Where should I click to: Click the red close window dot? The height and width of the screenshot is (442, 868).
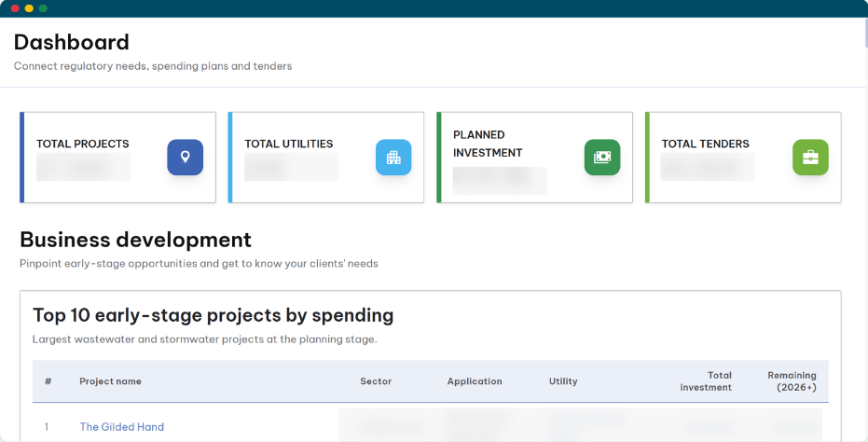pyautogui.click(x=15, y=8)
